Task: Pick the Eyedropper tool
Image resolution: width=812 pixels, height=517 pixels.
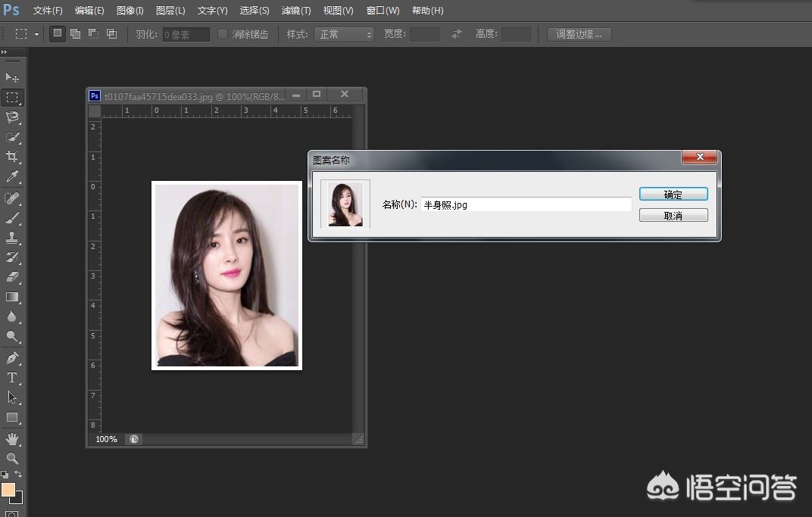Action: click(12, 176)
